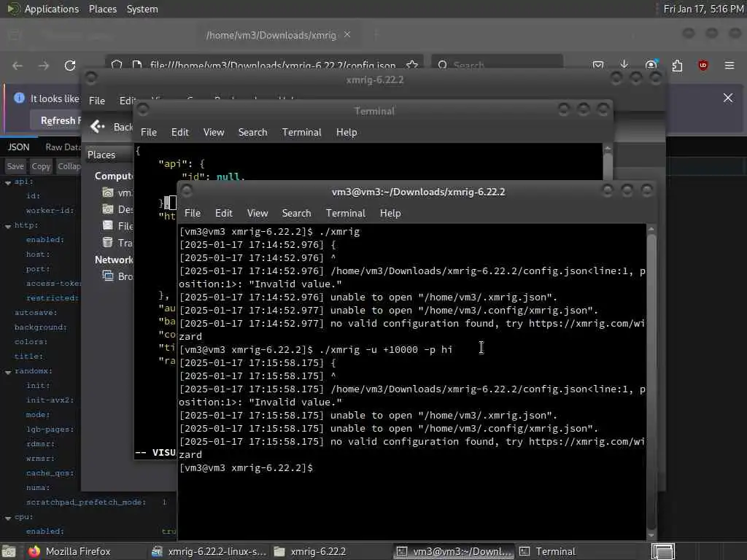Viewport: 747px width, 560px height.
Task: Open Search menu in front terminal window
Action: (296, 213)
